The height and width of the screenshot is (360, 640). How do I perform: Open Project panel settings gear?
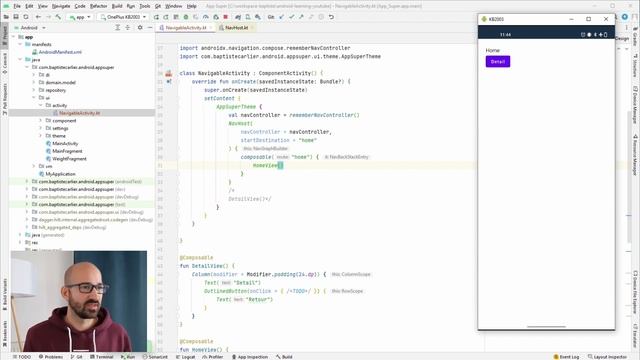pos(140,27)
